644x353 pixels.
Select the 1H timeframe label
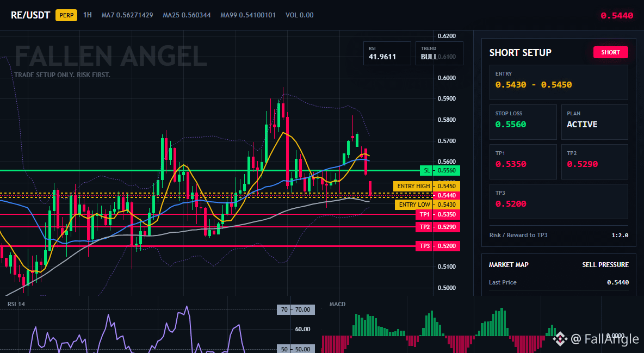[88, 15]
